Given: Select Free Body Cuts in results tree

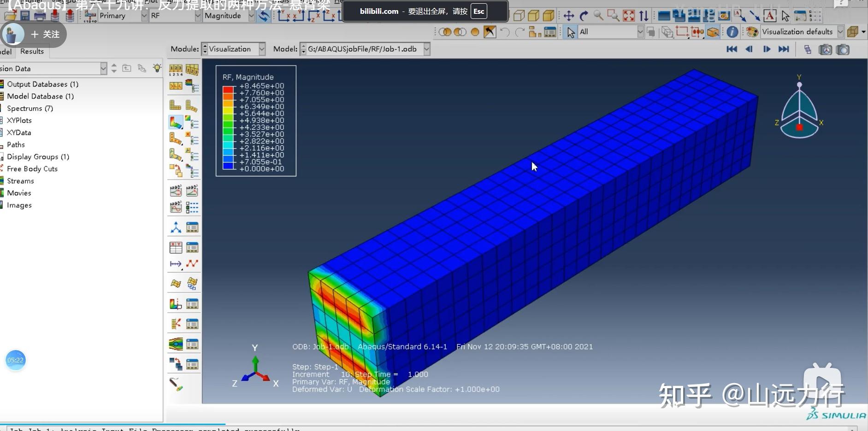Looking at the screenshot, I should click(x=32, y=169).
